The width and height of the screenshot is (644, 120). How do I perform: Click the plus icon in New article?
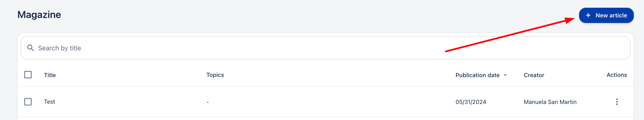(588, 15)
